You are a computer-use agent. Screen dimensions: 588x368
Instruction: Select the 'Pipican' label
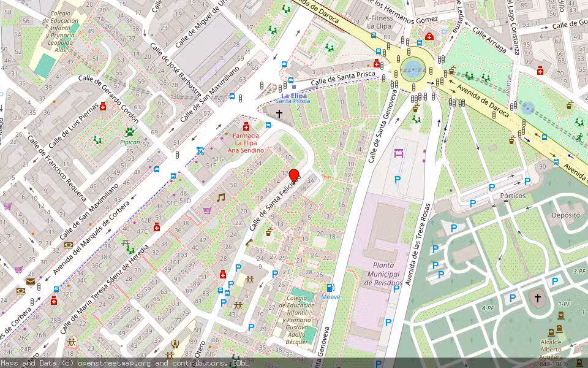click(130, 142)
